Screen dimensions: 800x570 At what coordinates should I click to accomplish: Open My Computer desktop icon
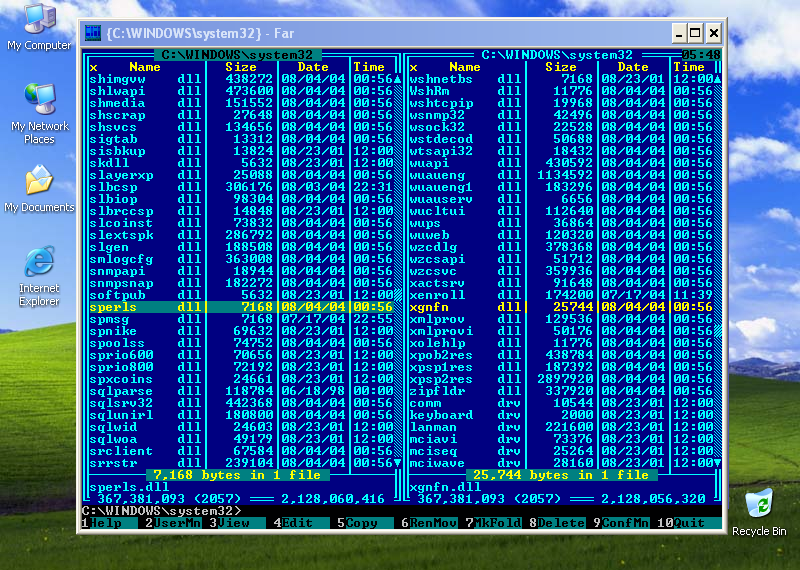[39, 27]
